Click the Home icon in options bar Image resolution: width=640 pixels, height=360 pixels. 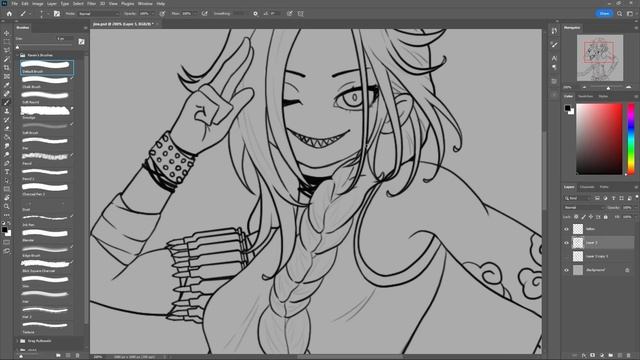click(x=9, y=13)
